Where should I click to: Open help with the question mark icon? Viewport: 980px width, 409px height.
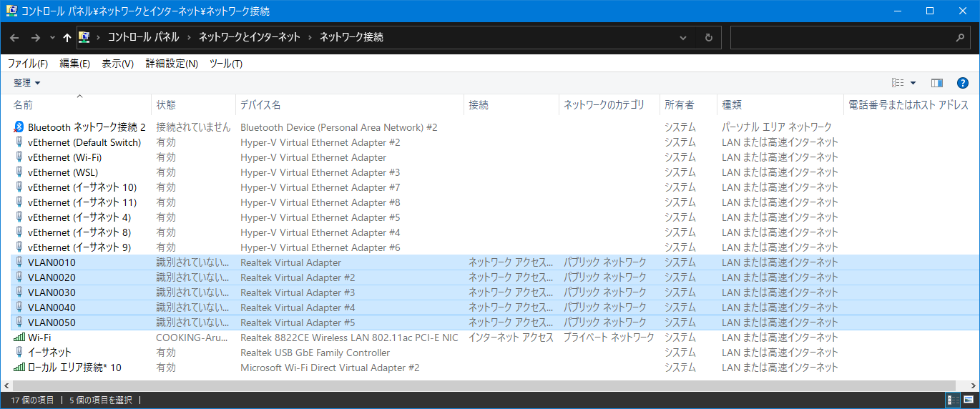point(963,83)
